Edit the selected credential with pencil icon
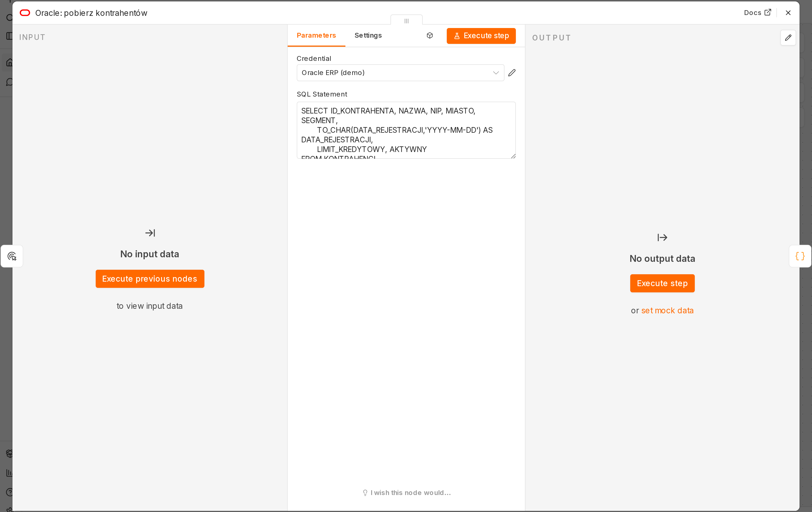812x512 pixels. coord(512,73)
